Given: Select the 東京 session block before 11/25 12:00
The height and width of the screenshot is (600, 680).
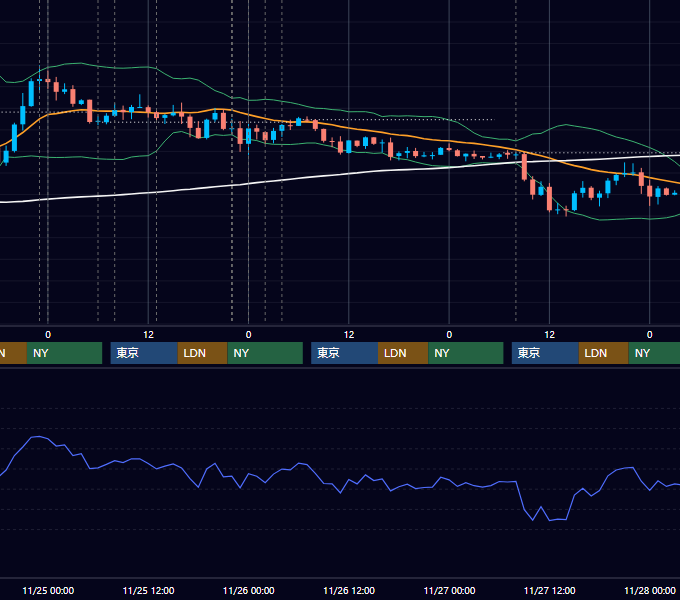Looking at the screenshot, I should pos(144,353).
